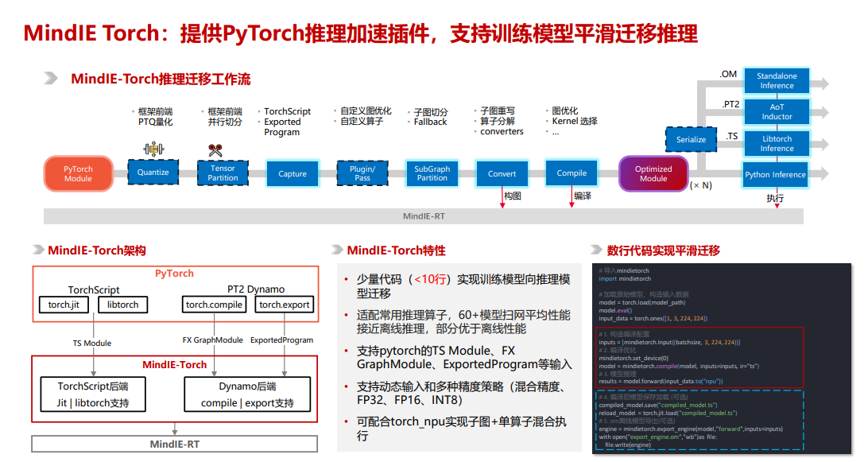Click the 构图 label below Convert
868x462 pixels.
513,196
